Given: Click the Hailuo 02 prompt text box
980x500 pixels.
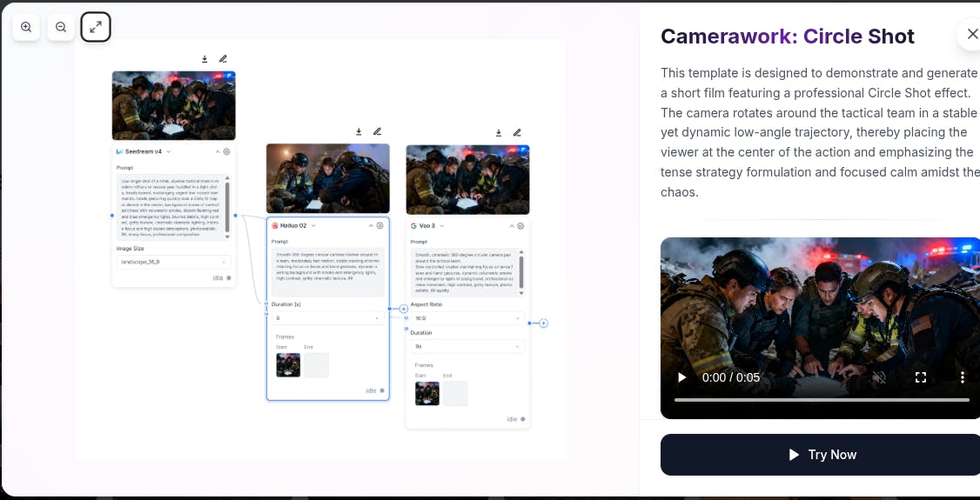Looking at the screenshot, I should click(327, 272).
